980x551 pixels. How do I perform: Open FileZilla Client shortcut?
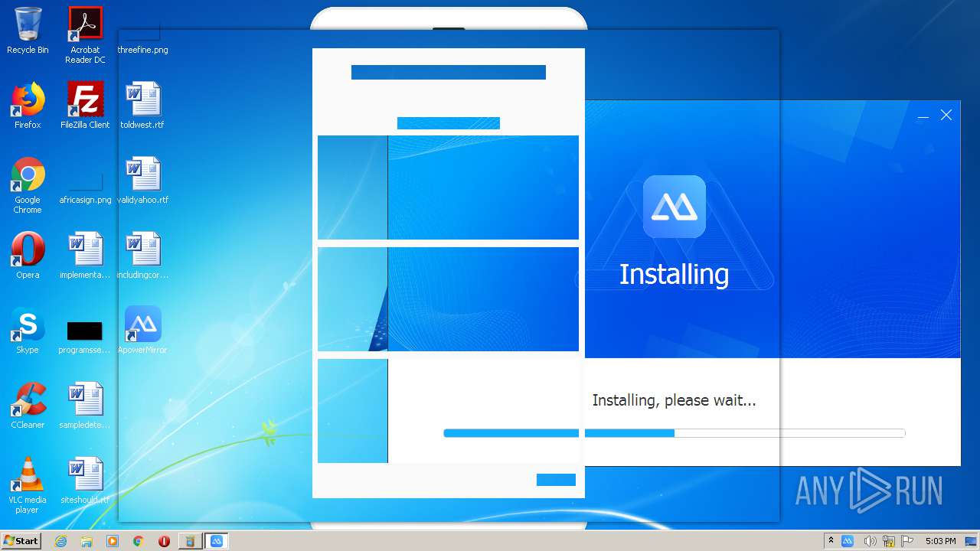85,106
